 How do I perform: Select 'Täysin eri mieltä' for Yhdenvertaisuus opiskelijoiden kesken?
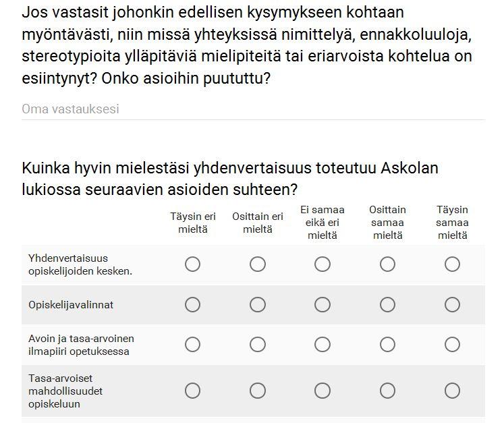(192, 264)
